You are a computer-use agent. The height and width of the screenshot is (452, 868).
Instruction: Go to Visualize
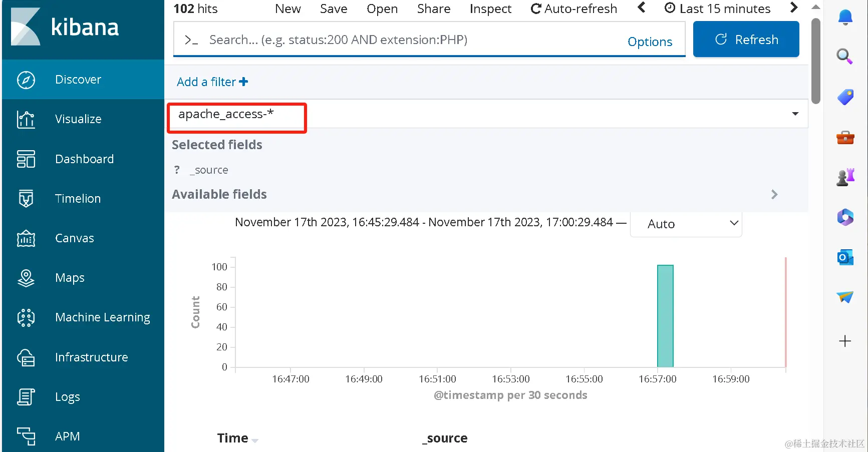point(78,119)
